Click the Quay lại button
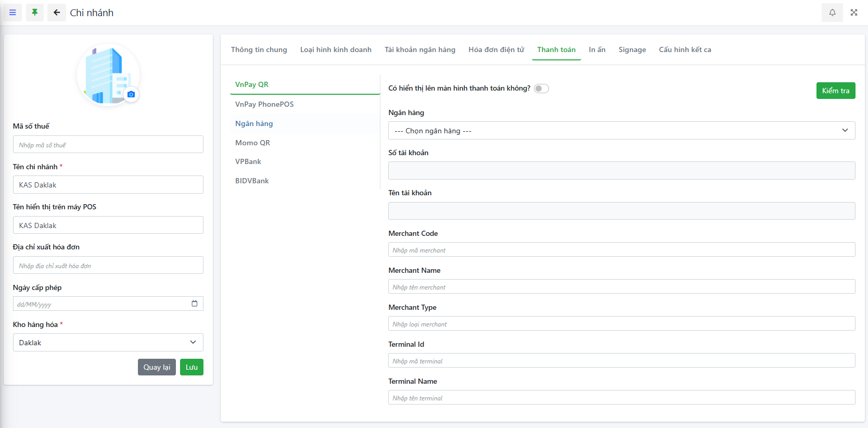 (x=157, y=367)
